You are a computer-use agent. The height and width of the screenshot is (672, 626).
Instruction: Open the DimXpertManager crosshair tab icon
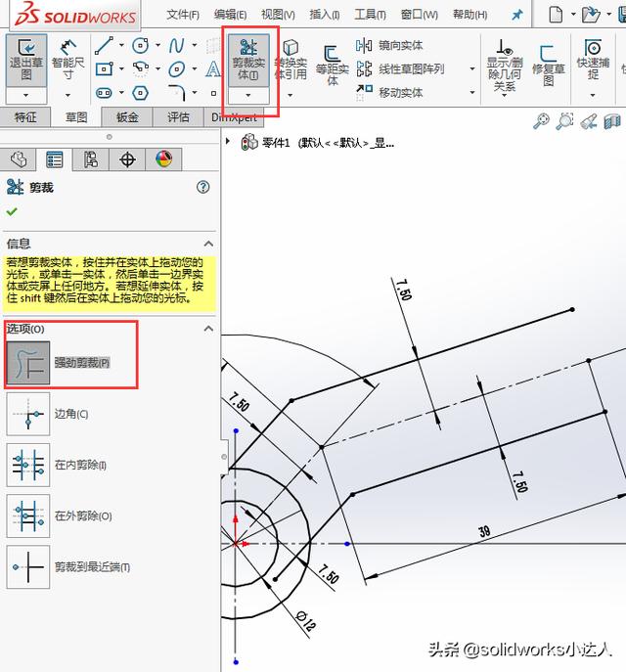point(127,159)
